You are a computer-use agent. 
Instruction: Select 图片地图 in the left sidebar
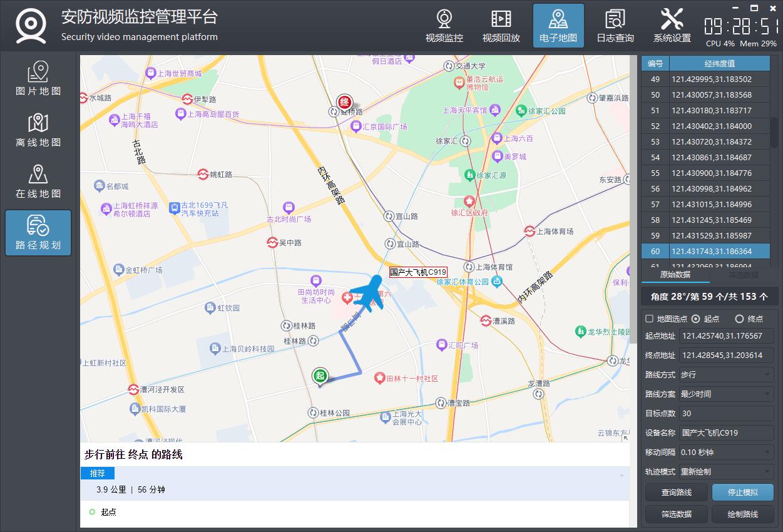tap(38, 79)
